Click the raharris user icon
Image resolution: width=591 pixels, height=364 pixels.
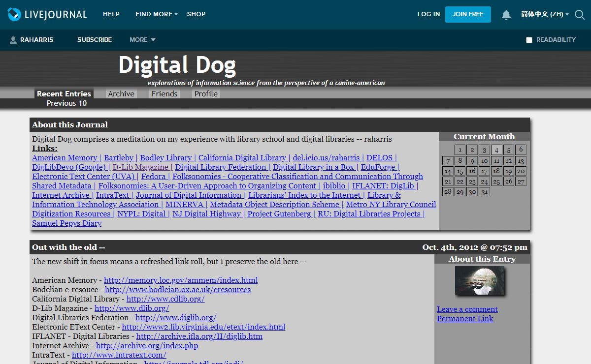pyautogui.click(x=13, y=40)
